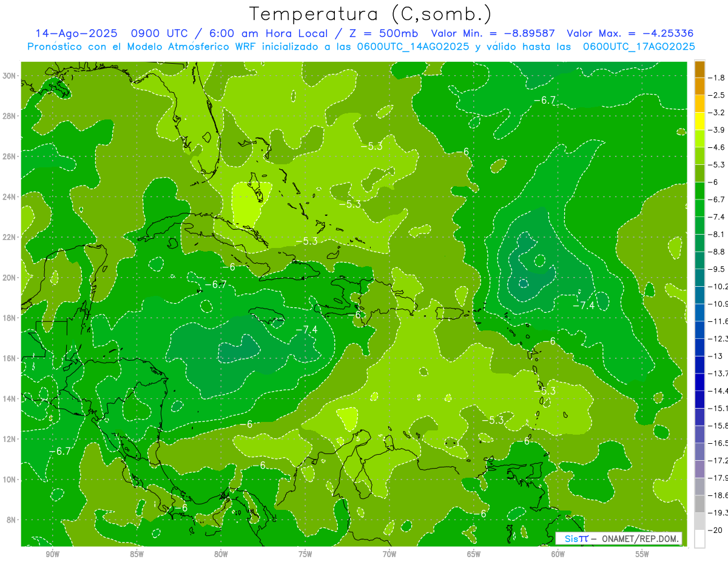Click the "Temperatura (C,somb.)" chart title
This screenshot has height=562, width=728.
point(370,14)
